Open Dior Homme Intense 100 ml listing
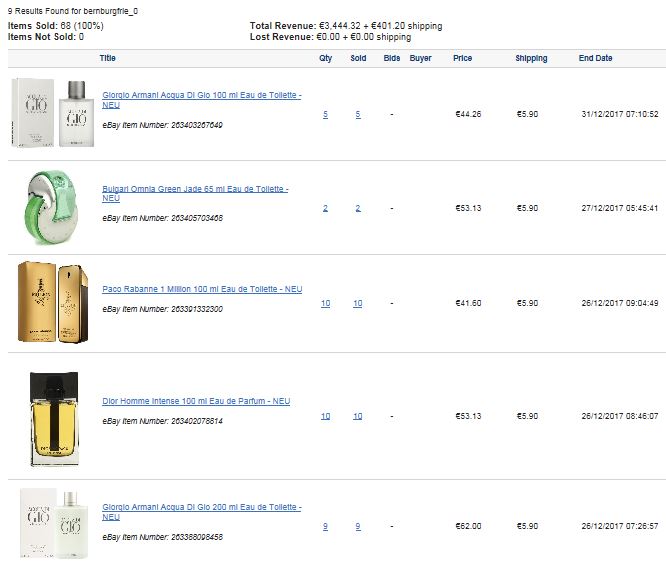Screen dimensions: 666x564 [196, 401]
